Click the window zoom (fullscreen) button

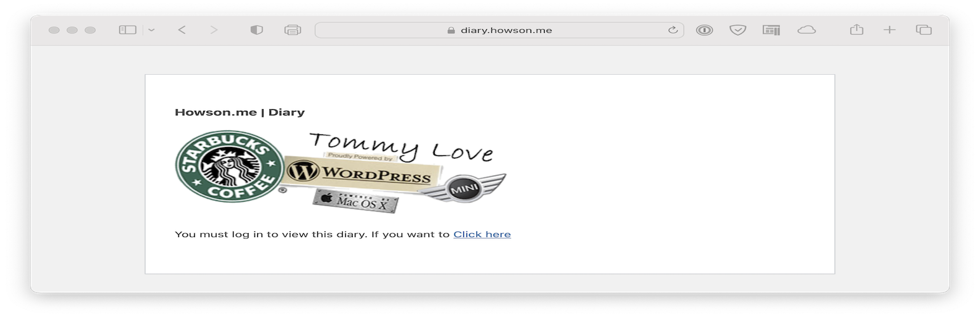pos(90,30)
